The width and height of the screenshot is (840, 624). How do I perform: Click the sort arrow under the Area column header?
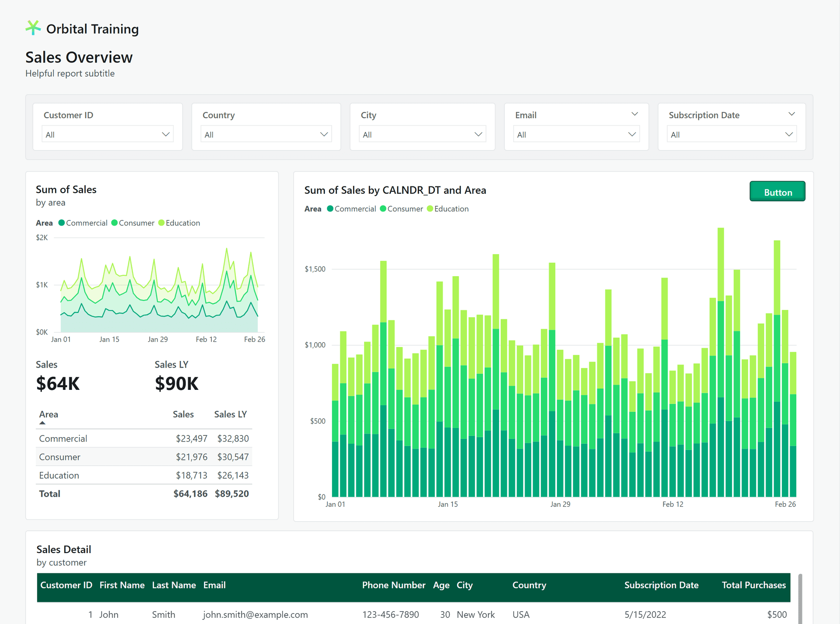coord(42,422)
